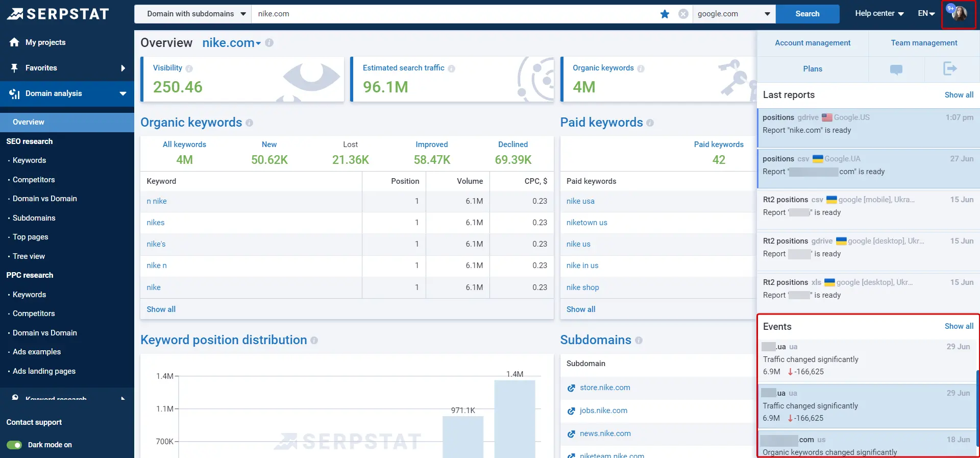This screenshot has width=980, height=458.
Task: Open Competitors under SEO research
Action: [34, 180]
